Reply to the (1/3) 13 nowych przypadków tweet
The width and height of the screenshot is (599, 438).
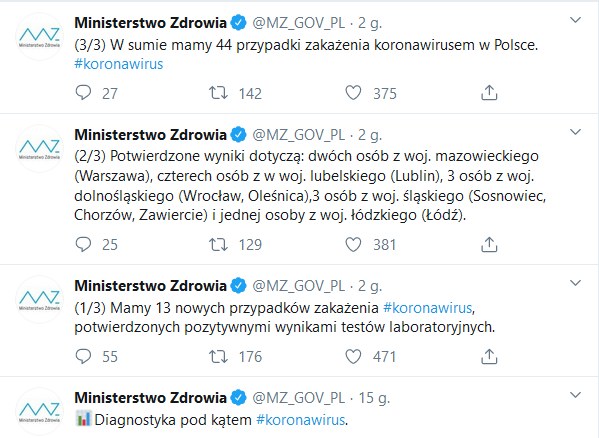click(x=83, y=356)
